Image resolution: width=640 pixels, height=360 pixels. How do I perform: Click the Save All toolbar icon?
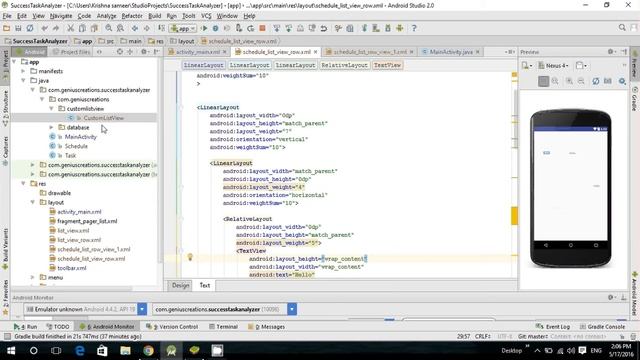[18, 28]
